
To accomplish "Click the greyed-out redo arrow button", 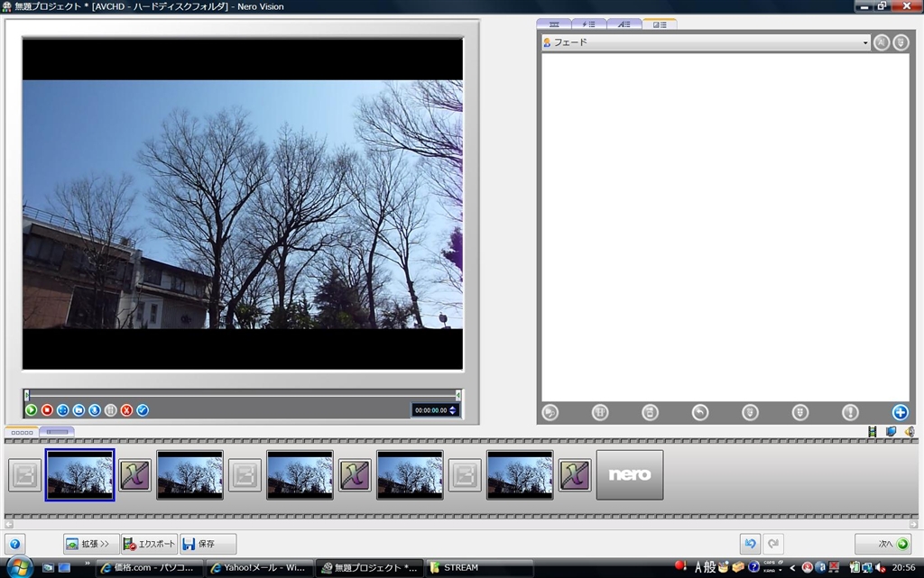I will coord(773,544).
